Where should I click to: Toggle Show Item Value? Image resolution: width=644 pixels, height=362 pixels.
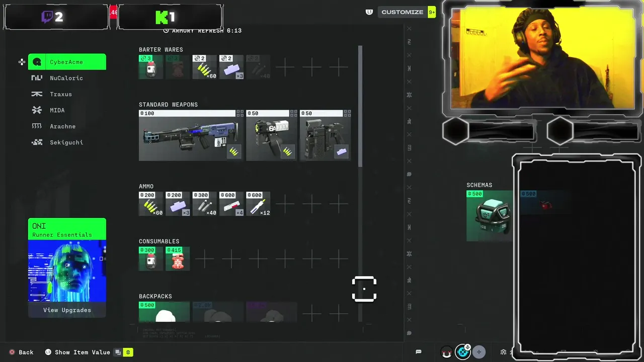[77, 352]
